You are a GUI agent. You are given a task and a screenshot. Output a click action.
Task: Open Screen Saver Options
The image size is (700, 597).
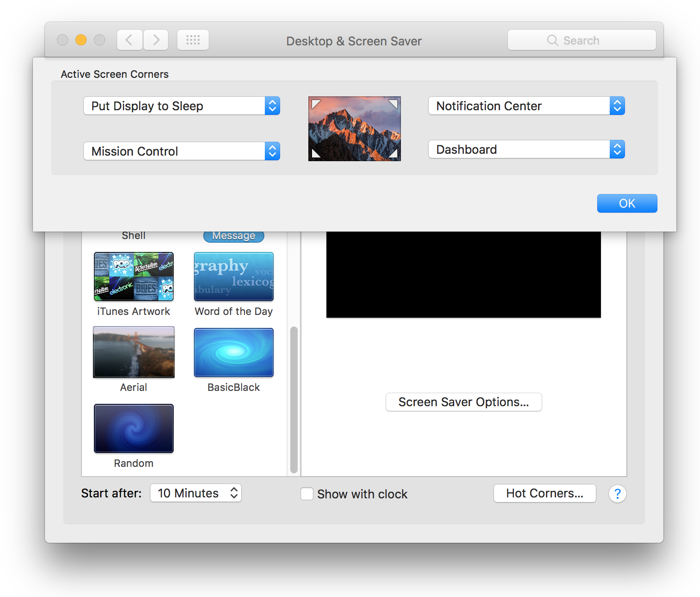pos(464,402)
